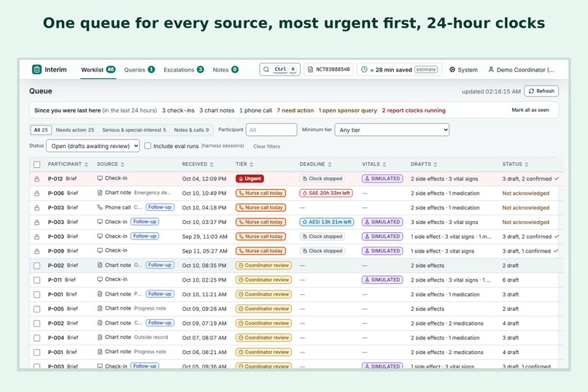
Task: Click 2 report clocks running summary
Action: (414, 110)
